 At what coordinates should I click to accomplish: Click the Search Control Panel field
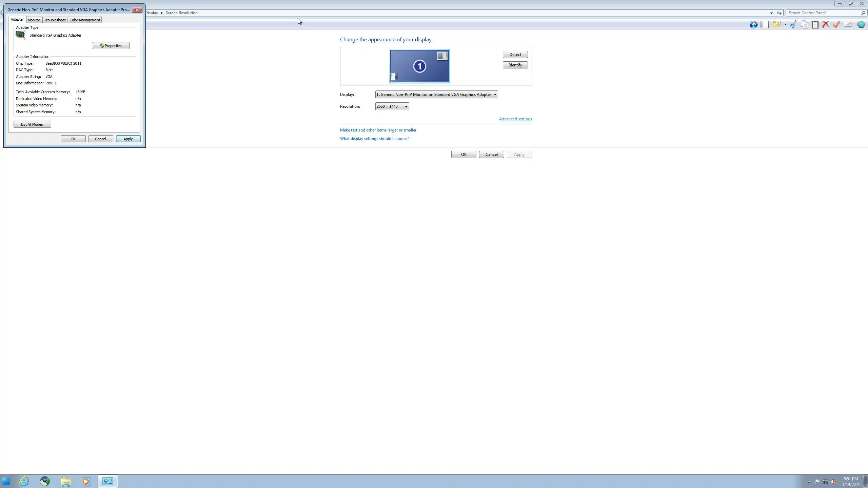[823, 13]
